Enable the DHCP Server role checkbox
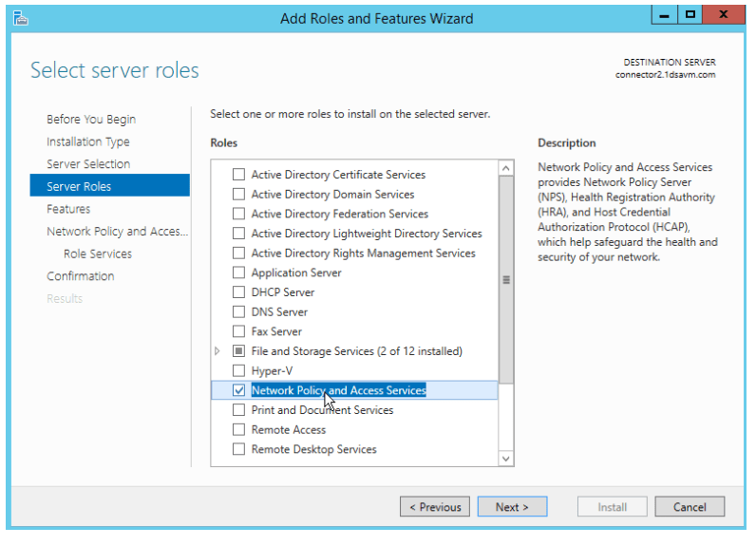The width and height of the screenshot is (756, 545). pyautogui.click(x=238, y=292)
